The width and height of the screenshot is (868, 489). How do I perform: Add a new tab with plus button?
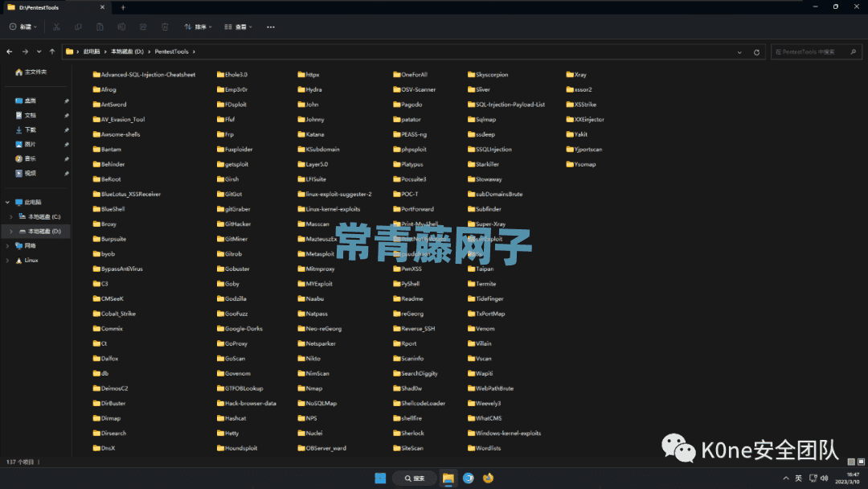(123, 7)
